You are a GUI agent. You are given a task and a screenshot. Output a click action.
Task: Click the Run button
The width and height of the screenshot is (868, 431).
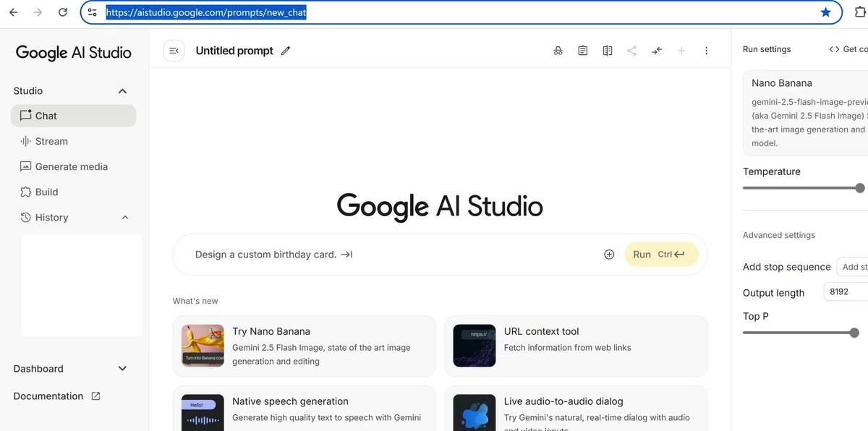click(x=661, y=255)
